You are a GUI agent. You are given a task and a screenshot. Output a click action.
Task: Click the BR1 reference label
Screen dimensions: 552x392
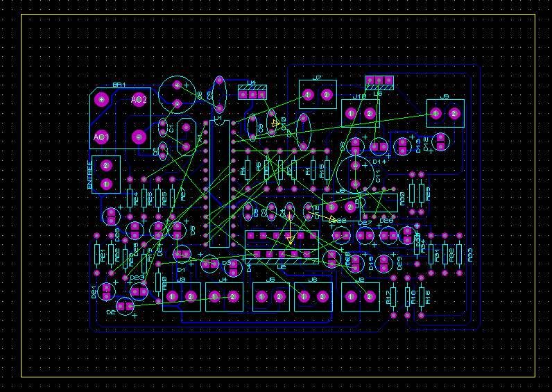pos(119,85)
